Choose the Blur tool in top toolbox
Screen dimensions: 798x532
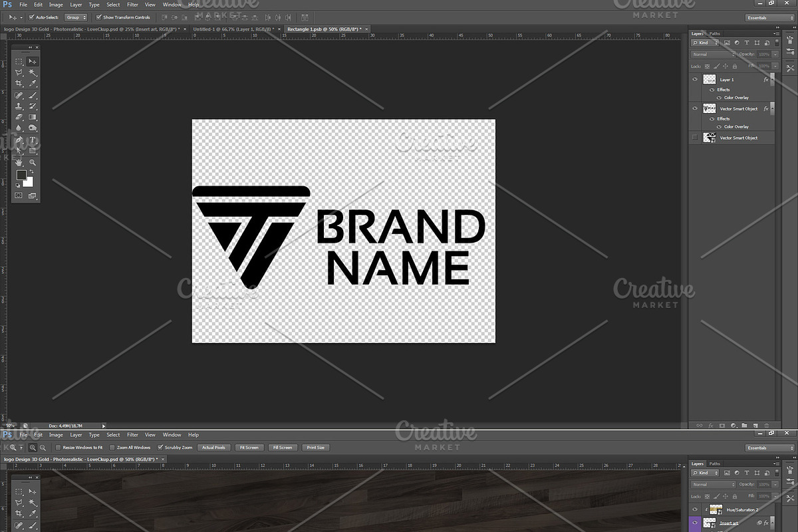pyautogui.click(x=19, y=128)
